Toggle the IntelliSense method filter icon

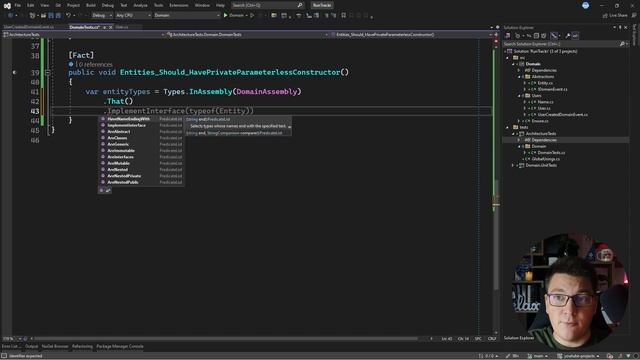point(102,190)
